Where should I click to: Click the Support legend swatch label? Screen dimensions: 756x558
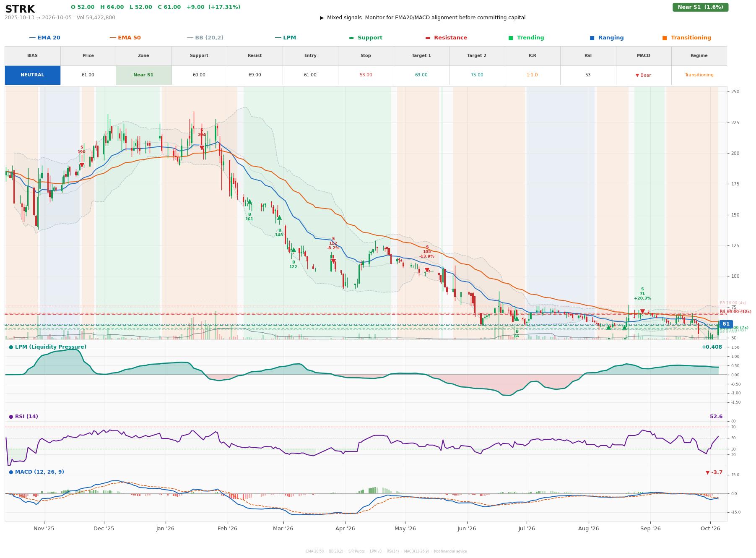pyautogui.click(x=365, y=38)
